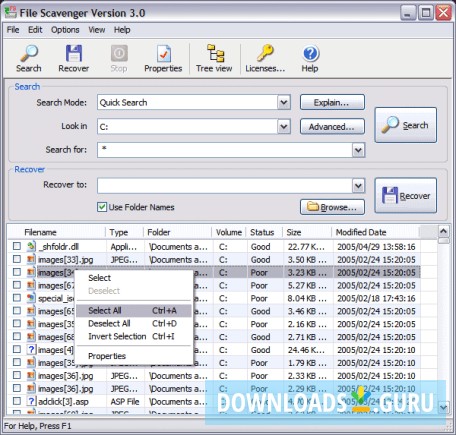Choose Select All in the context menu

[134, 310]
